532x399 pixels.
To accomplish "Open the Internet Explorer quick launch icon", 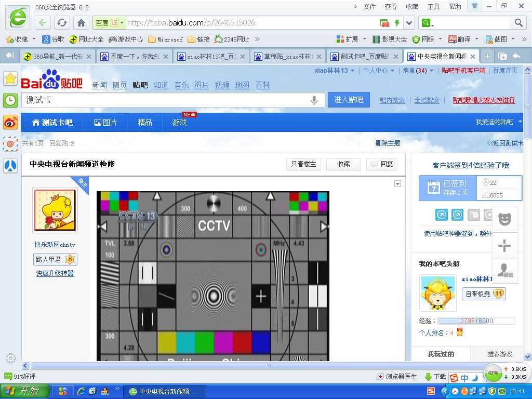I will coord(81,391).
